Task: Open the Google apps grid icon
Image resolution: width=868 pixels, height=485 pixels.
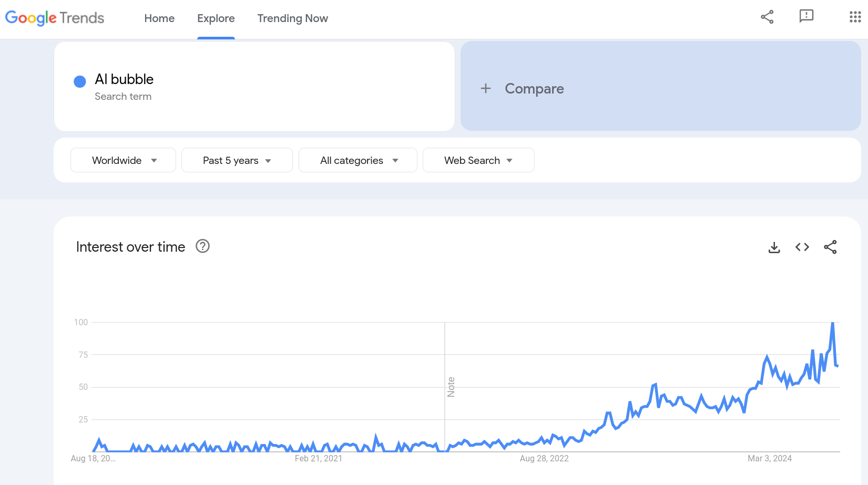Action: (855, 17)
